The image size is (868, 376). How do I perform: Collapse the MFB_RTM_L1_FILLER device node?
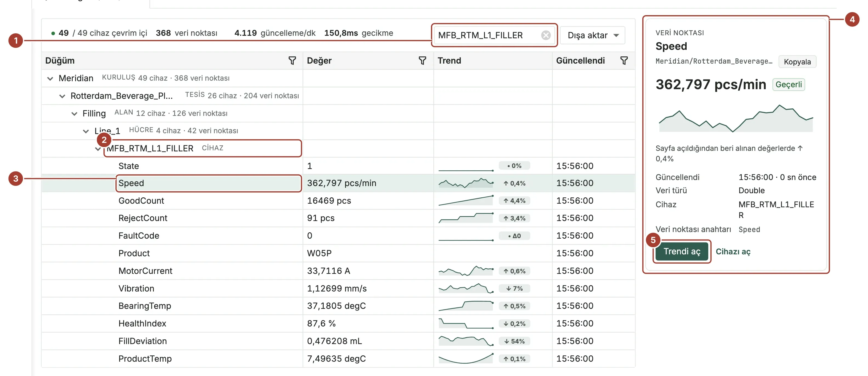[x=98, y=149]
